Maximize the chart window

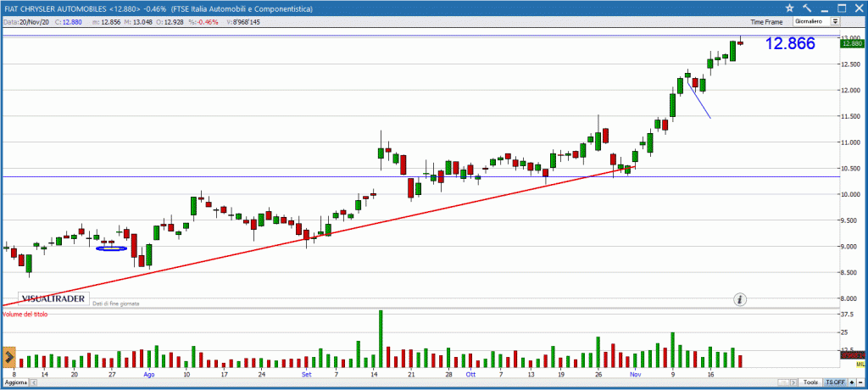click(x=842, y=8)
